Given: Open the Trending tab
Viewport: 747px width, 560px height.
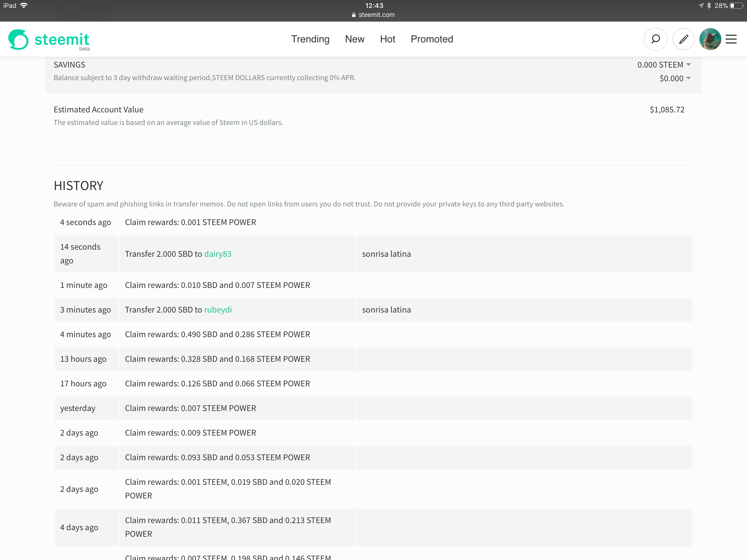Looking at the screenshot, I should (310, 39).
